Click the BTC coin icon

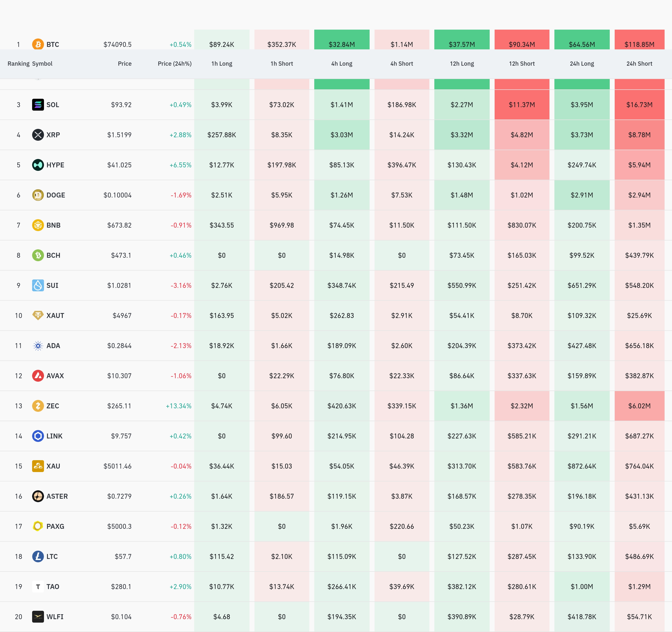[x=38, y=44]
